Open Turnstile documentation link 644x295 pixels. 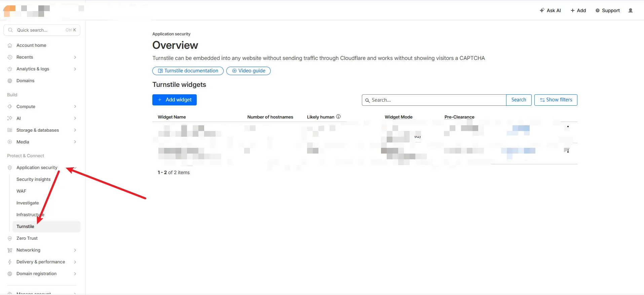point(188,71)
